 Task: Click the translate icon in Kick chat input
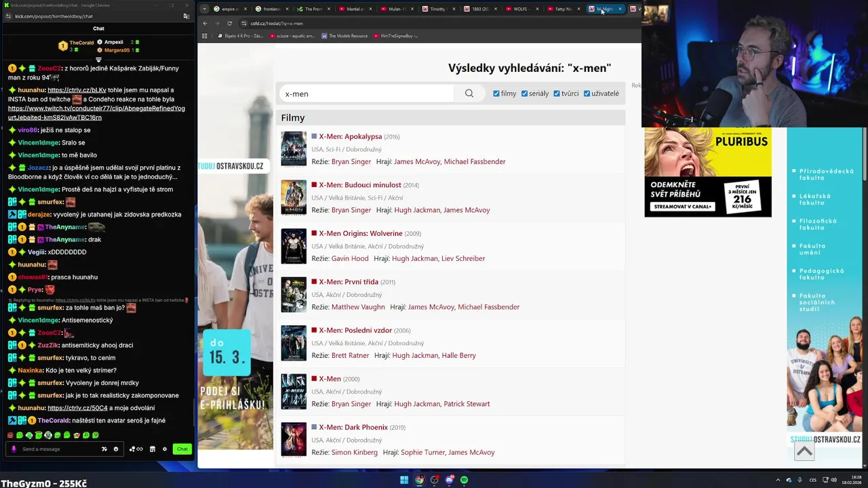tap(104, 449)
